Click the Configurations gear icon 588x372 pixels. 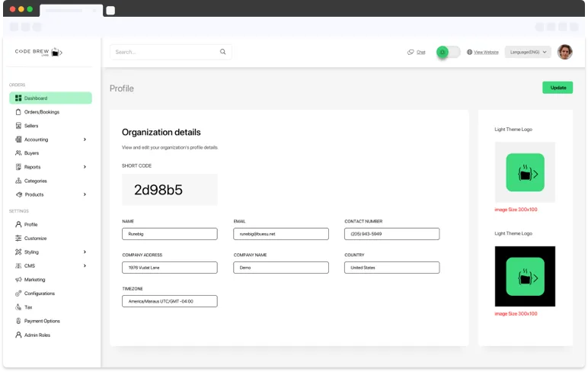18,293
